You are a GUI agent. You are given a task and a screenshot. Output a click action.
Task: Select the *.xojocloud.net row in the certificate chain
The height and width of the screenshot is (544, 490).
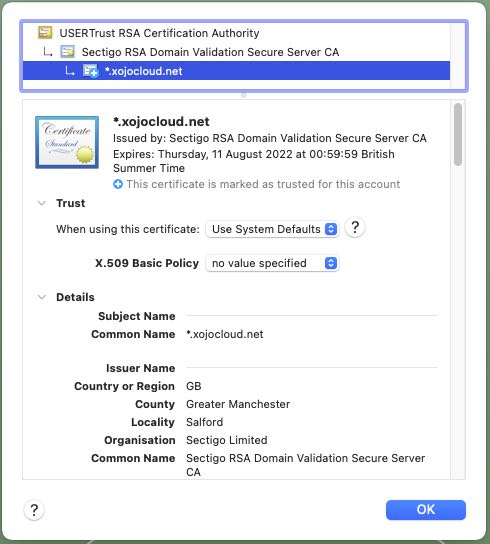[x=236, y=71]
